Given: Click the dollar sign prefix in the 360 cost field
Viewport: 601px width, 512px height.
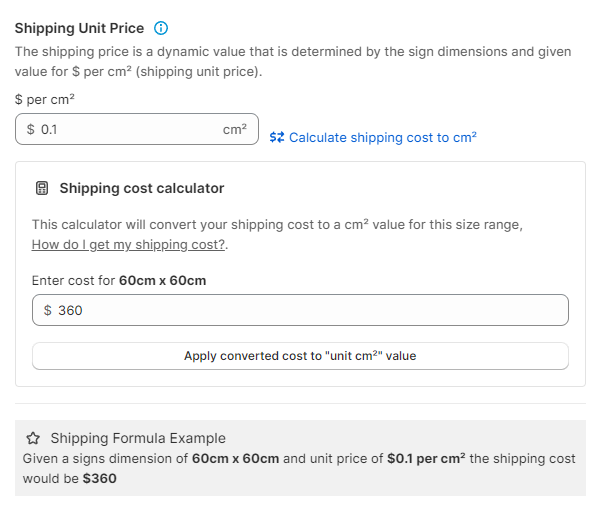Looking at the screenshot, I should click(48, 310).
